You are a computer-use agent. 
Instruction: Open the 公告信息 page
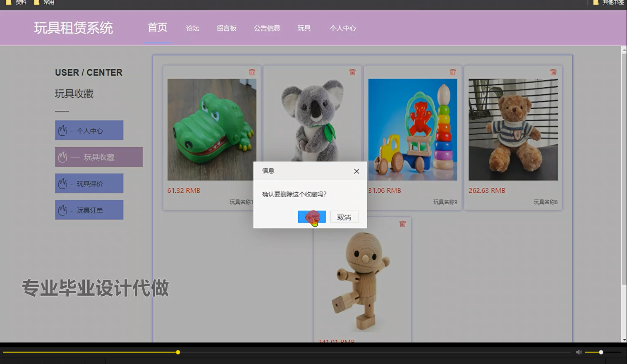click(x=267, y=28)
